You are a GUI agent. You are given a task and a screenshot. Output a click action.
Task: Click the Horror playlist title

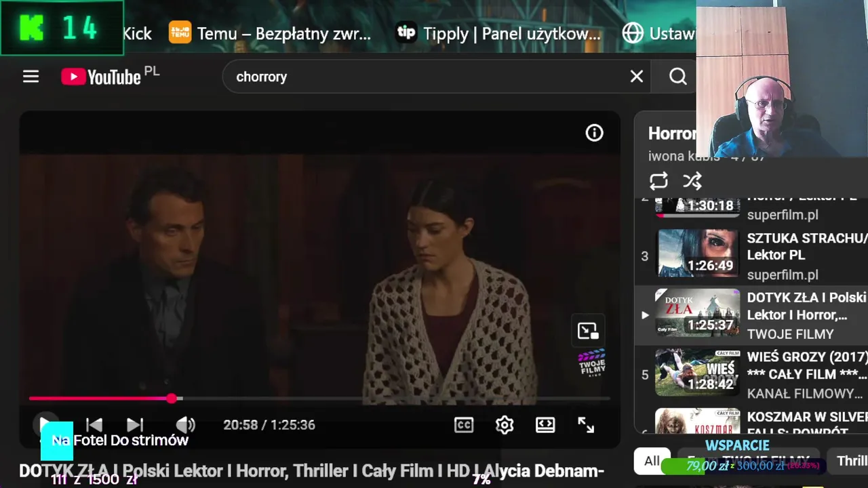pos(672,134)
